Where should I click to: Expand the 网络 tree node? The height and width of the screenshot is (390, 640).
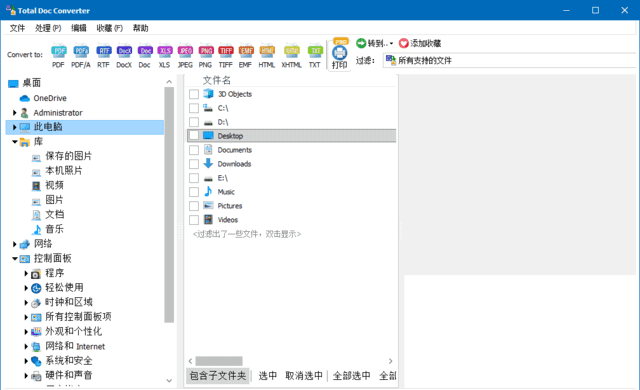14,244
